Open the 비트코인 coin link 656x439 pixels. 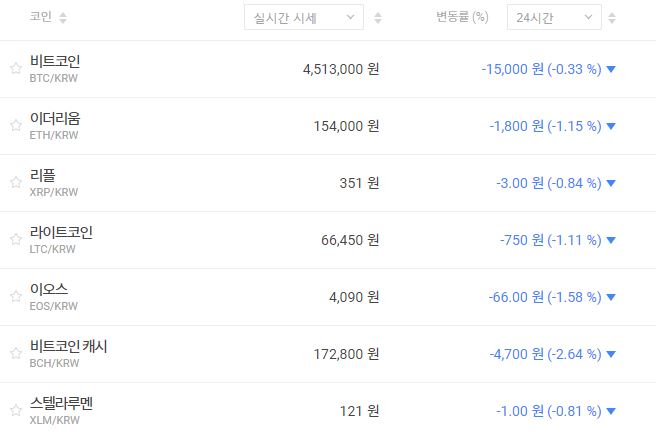pyautogui.click(x=55, y=62)
